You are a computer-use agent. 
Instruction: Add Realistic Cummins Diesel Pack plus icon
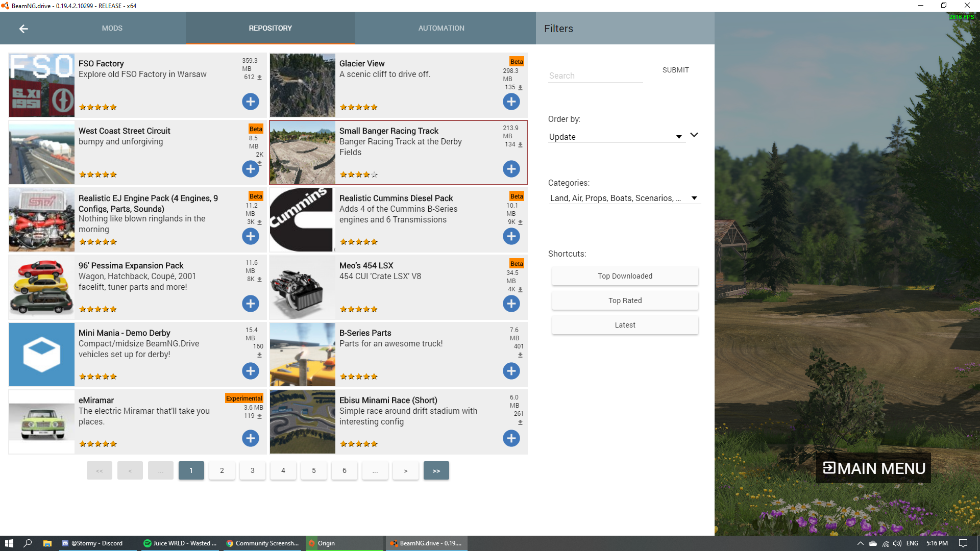(x=511, y=236)
